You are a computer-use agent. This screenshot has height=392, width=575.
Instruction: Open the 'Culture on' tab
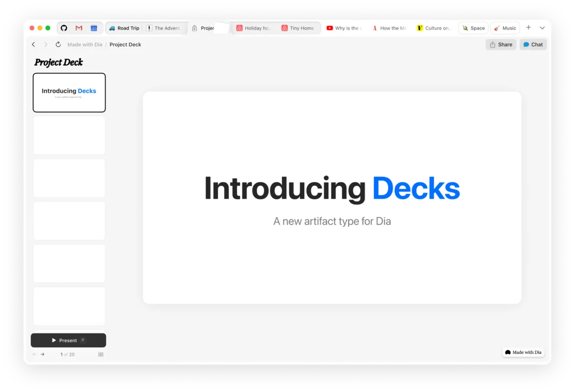(435, 28)
